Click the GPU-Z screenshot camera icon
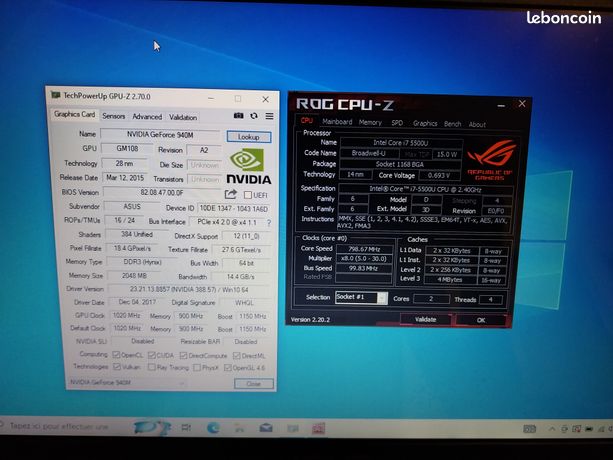 [238, 115]
